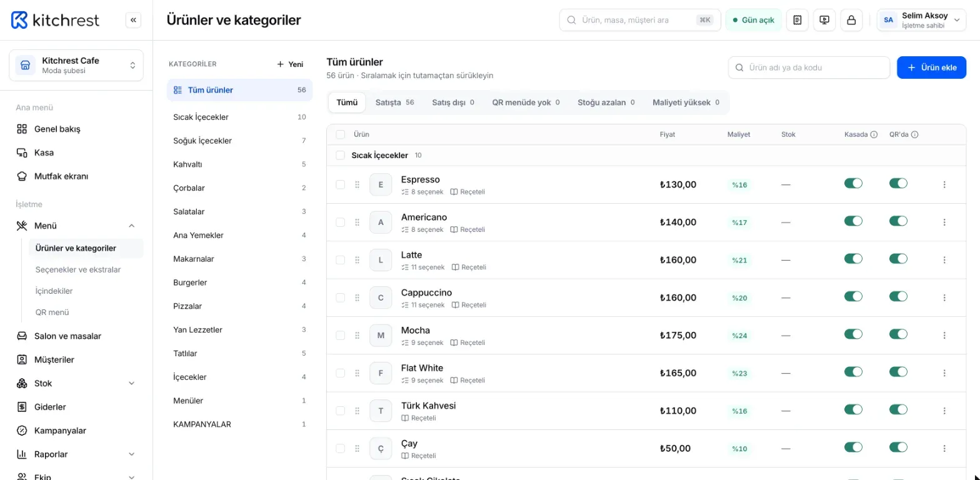
Task: Open the QR menüde yok tab
Action: 526,102
